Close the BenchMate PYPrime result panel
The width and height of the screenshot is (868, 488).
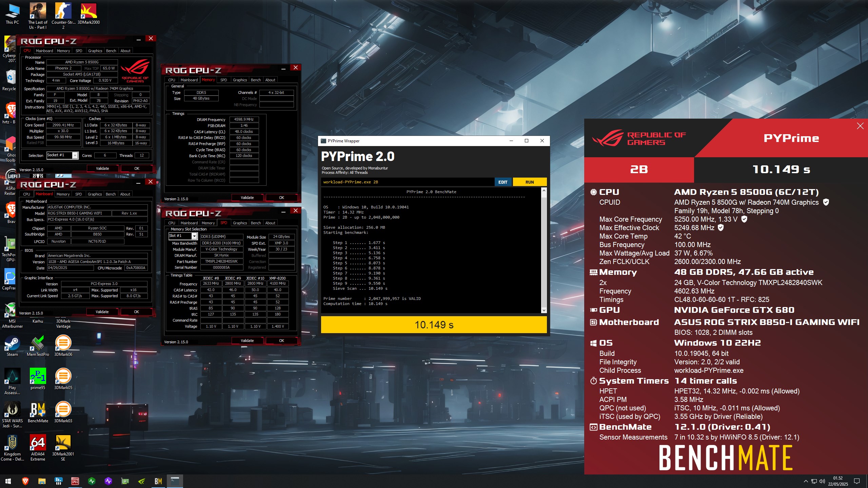tap(860, 126)
